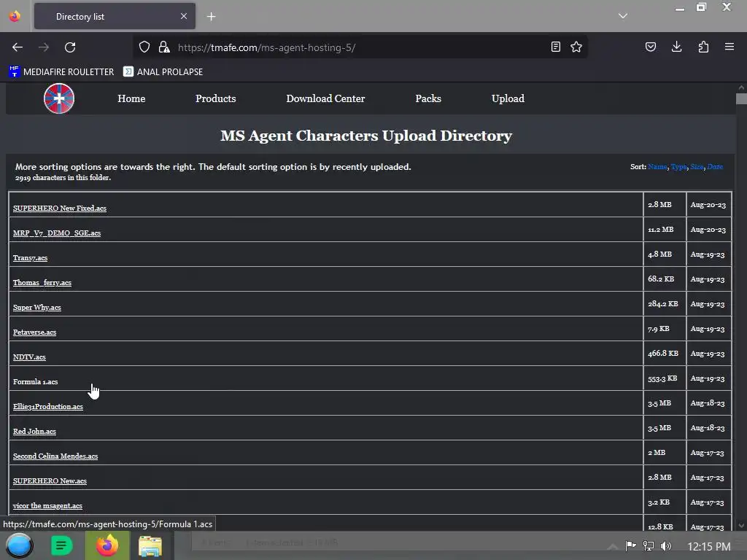Screen dimensions: 747x560
Task: Download MRP_V7_DEMO_SGE.acs file
Action: pos(57,233)
